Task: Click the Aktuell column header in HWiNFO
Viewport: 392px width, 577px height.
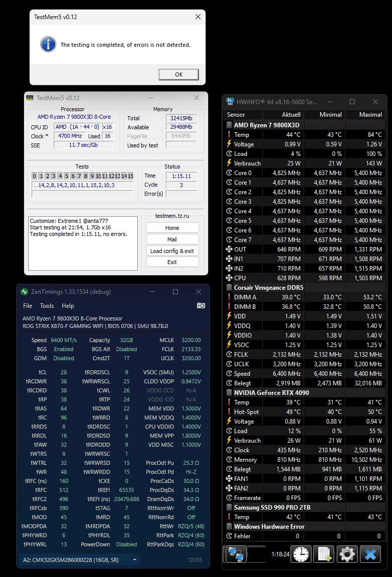Action: point(283,115)
